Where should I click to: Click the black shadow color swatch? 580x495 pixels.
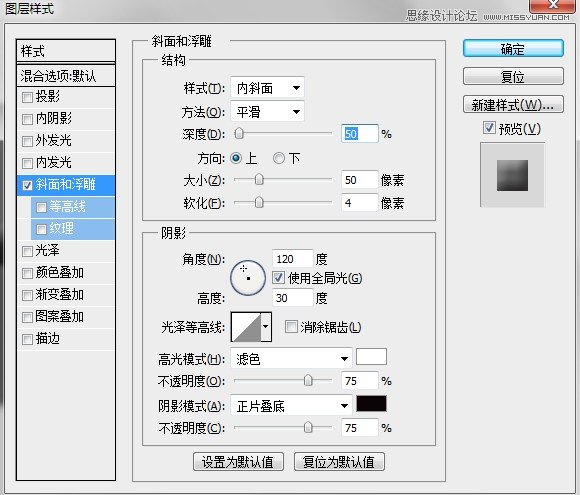(371, 403)
